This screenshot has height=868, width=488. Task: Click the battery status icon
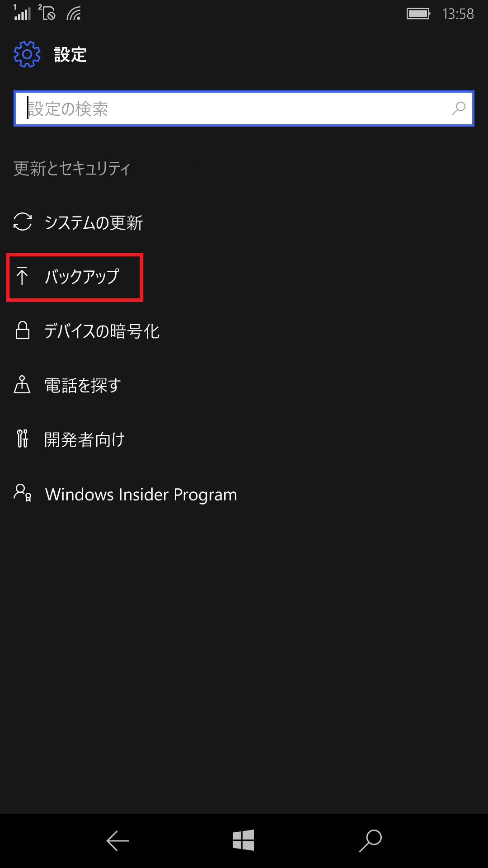coord(418,14)
